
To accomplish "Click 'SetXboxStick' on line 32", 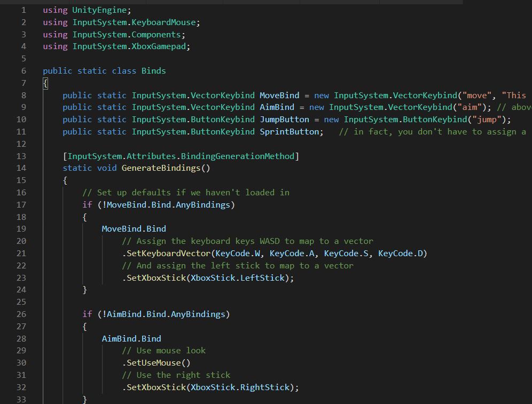I will [157, 387].
